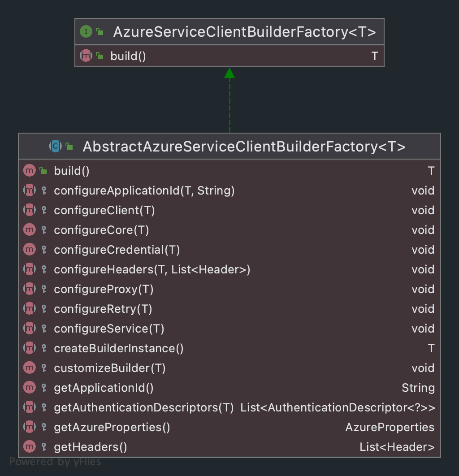Select createBuilderInstance() method
This screenshot has height=476, width=459.
119,349
